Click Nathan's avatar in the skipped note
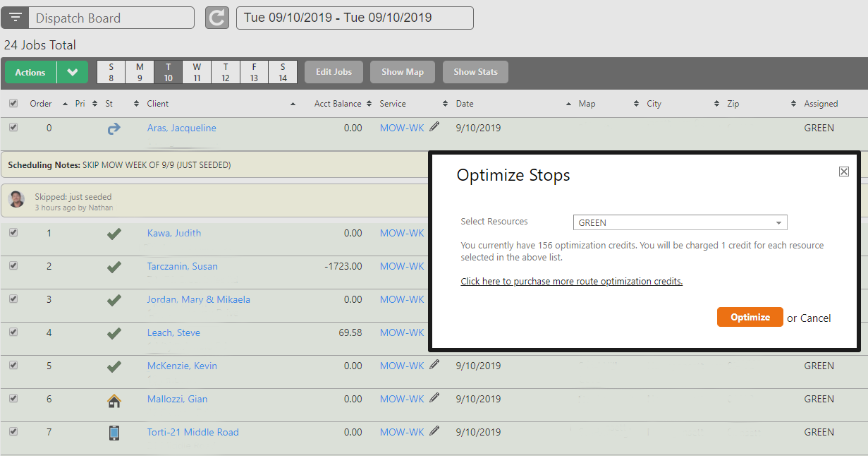The height and width of the screenshot is (456, 868). coord(16,198)
